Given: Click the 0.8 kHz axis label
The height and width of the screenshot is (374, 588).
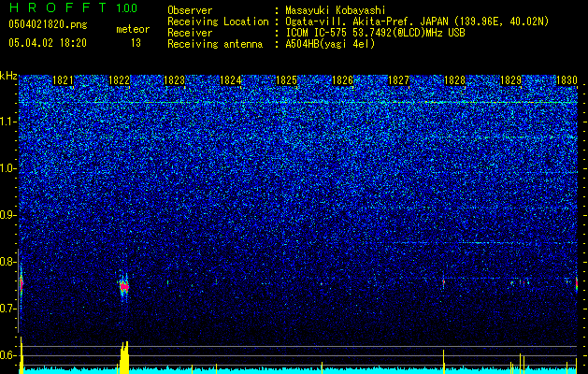Looking at the screenshot, I should [7, 262].
